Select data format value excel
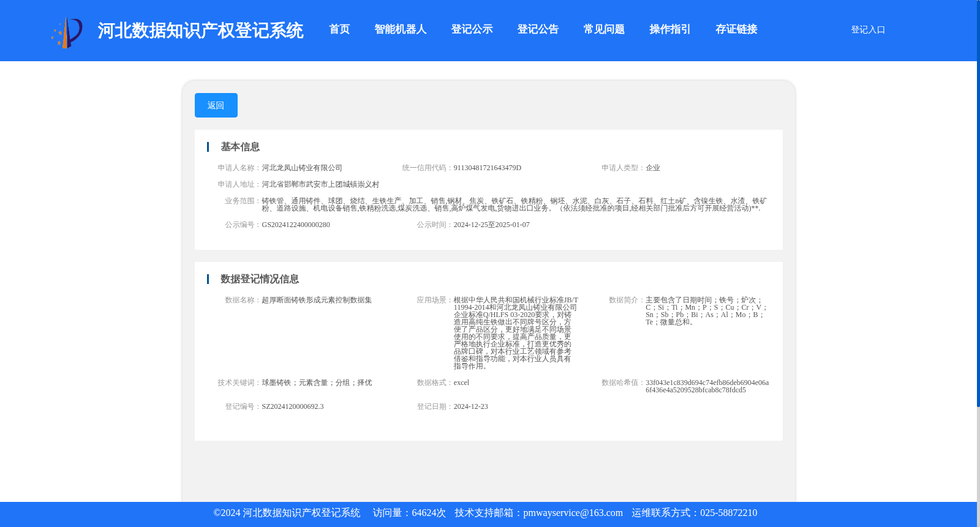980x527 pixels. pyautogui.click(x=461, y=383)
